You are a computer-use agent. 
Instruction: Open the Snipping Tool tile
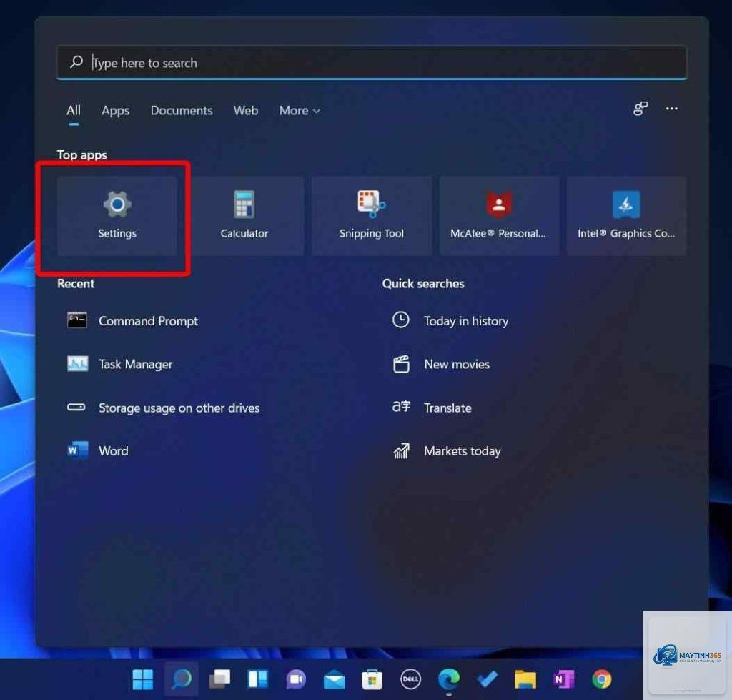372,216
